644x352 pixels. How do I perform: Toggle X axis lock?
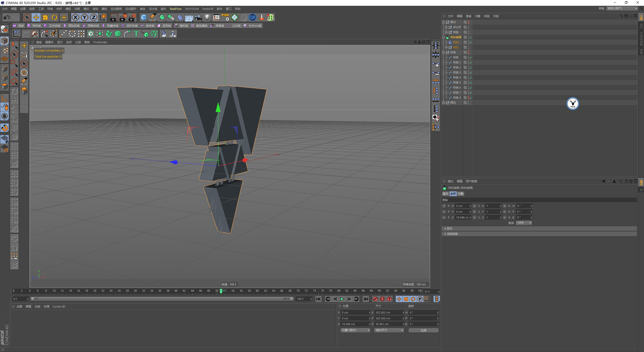point(75,17)
